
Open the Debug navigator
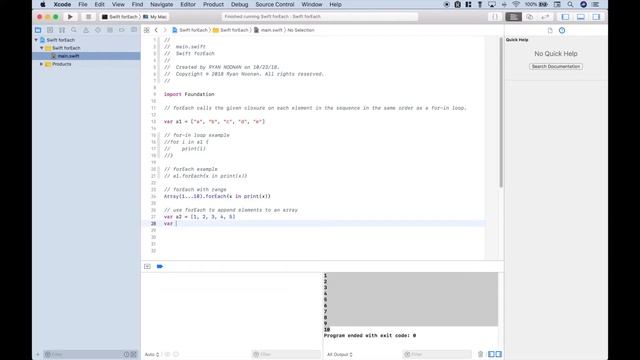pos(110,30)
